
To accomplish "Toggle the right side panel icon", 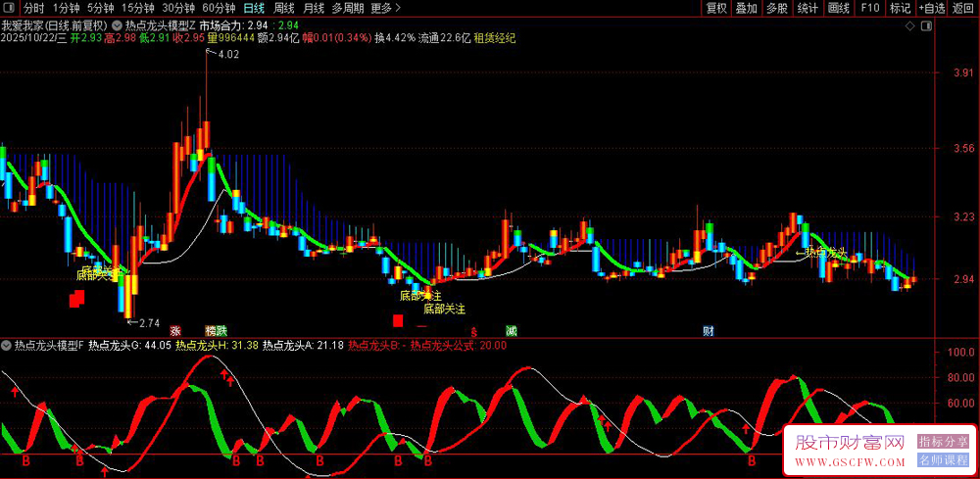I will pos(928,26).
